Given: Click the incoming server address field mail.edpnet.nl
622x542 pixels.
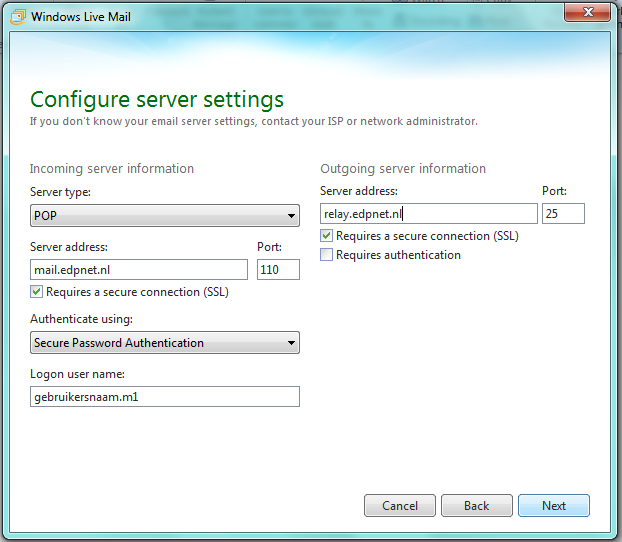Looking at the screenshot, I should pyautogui.click(x=139, y=270).
